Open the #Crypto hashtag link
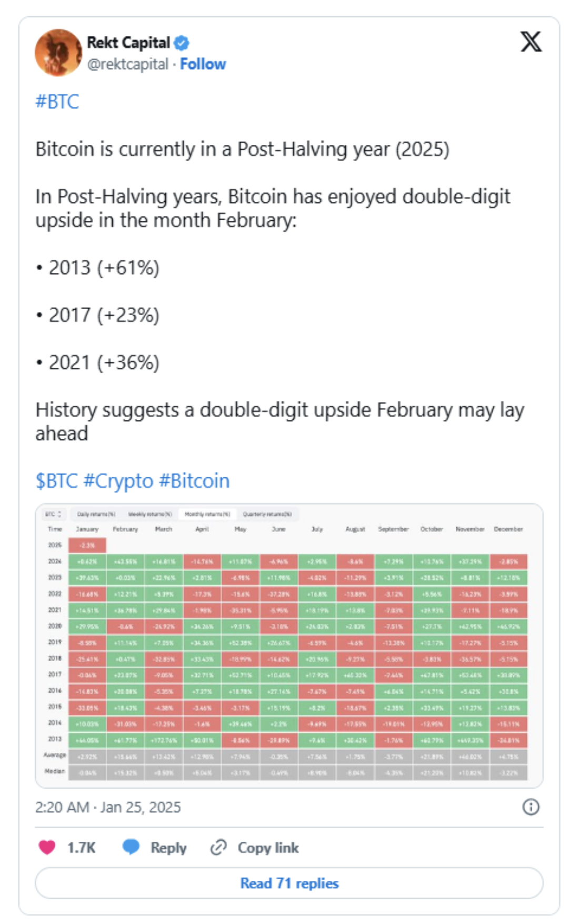Image resolution: width=579 pixels, height=924 pixels. (118, 480)
